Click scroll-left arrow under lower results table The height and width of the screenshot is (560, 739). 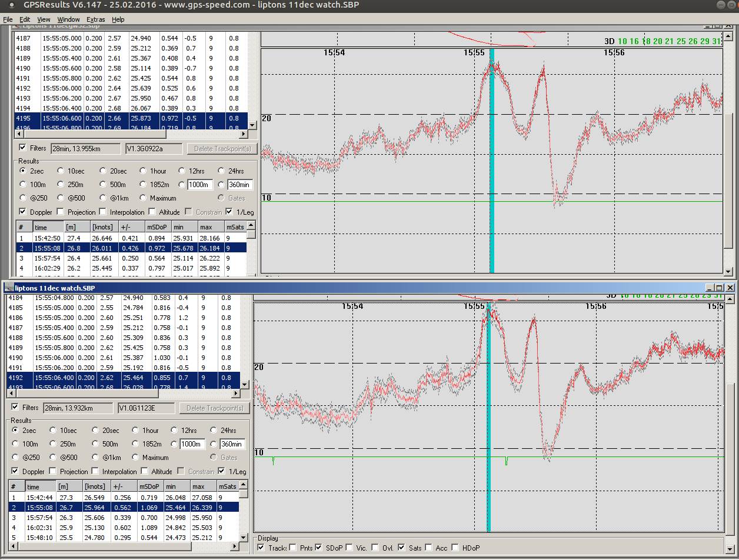[13, 547]
